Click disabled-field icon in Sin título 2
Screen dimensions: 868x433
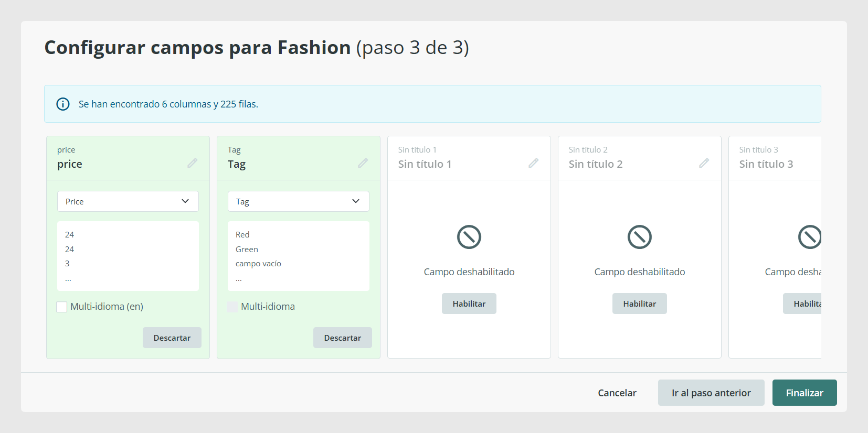click(640, 237)
